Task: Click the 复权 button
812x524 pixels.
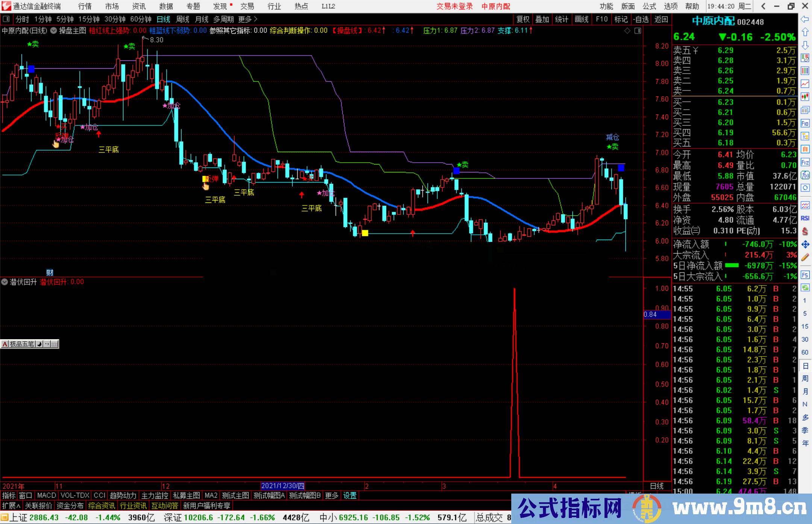Action: pos(523,19)
